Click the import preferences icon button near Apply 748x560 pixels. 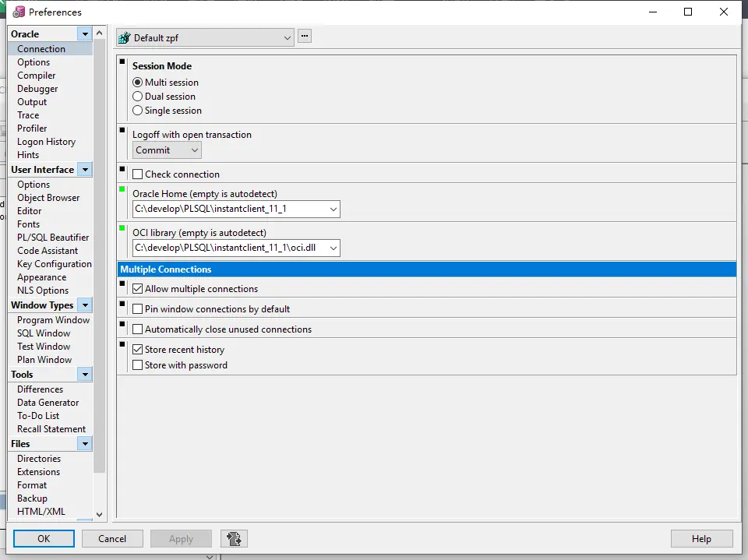point(234,538)
